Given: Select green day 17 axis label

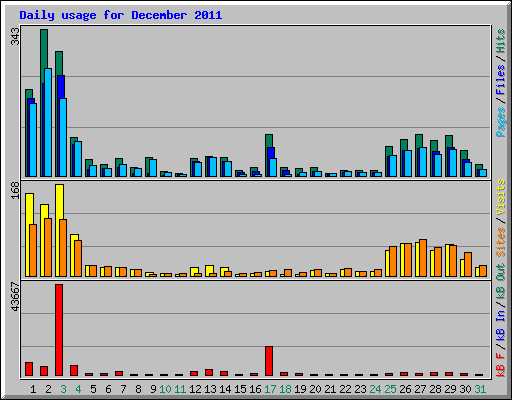Looking at the screenshot, I should point(270,389).
